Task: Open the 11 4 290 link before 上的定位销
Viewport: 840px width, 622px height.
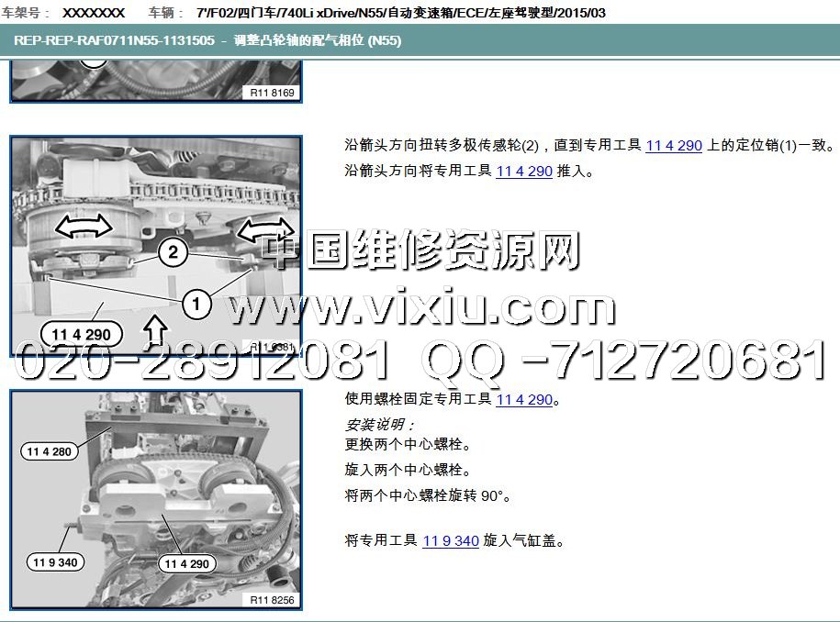Action: 674,146
